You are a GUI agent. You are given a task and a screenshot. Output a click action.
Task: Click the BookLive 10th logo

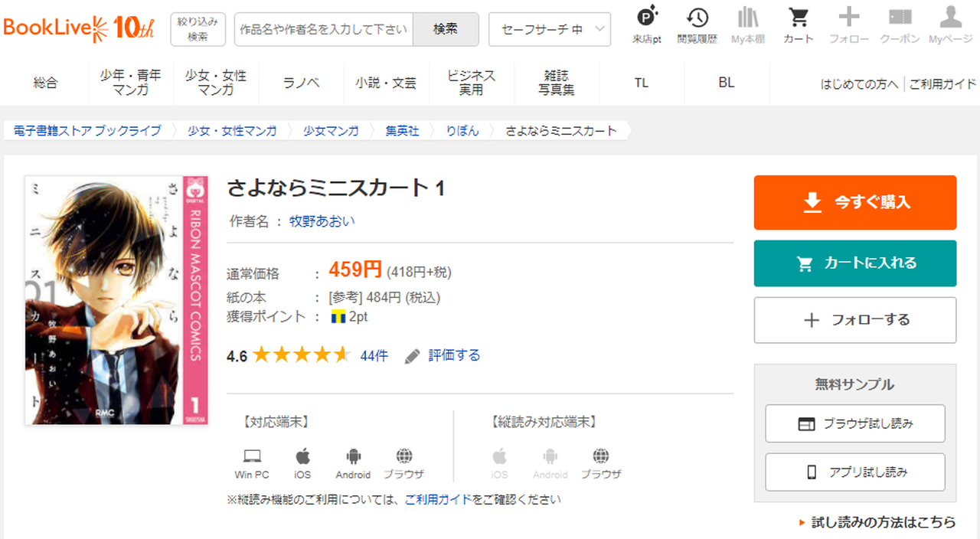click(x=79, y=28)
